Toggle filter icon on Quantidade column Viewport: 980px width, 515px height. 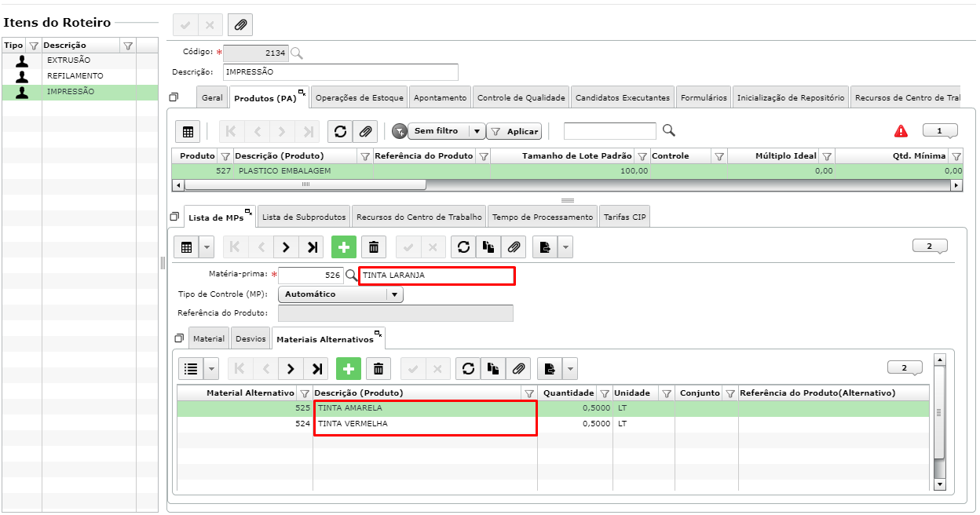(604, 393)
